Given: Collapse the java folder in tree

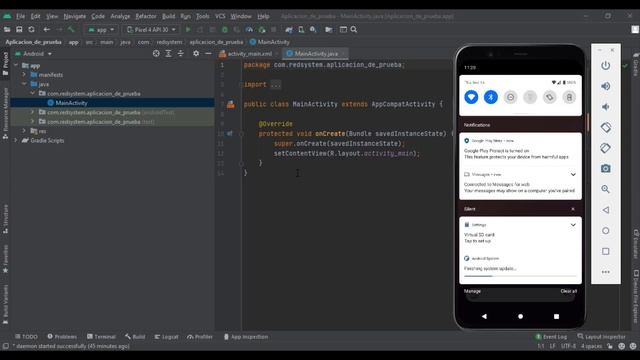Looking at the screenshot, I should click(24, 84).
